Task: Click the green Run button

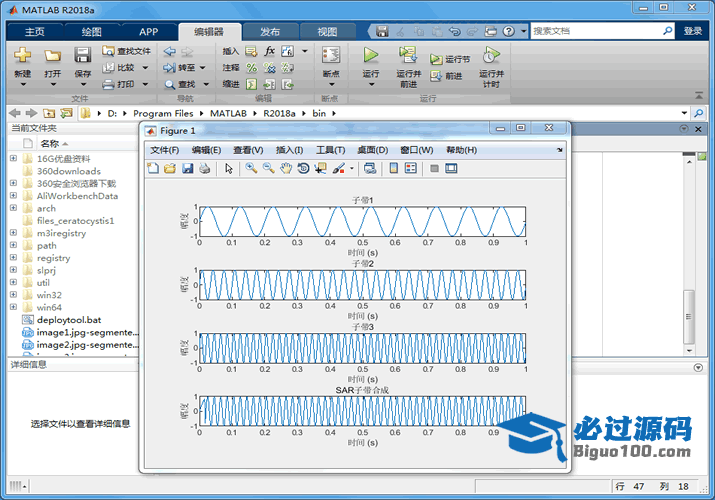Action: tap(371, 56)
